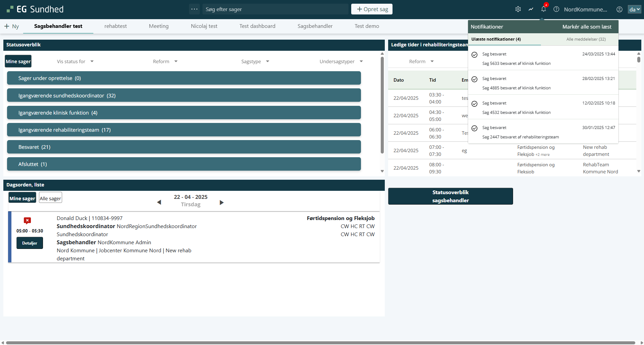
Task: Click the notification bell icon
Action: [544, 9]
